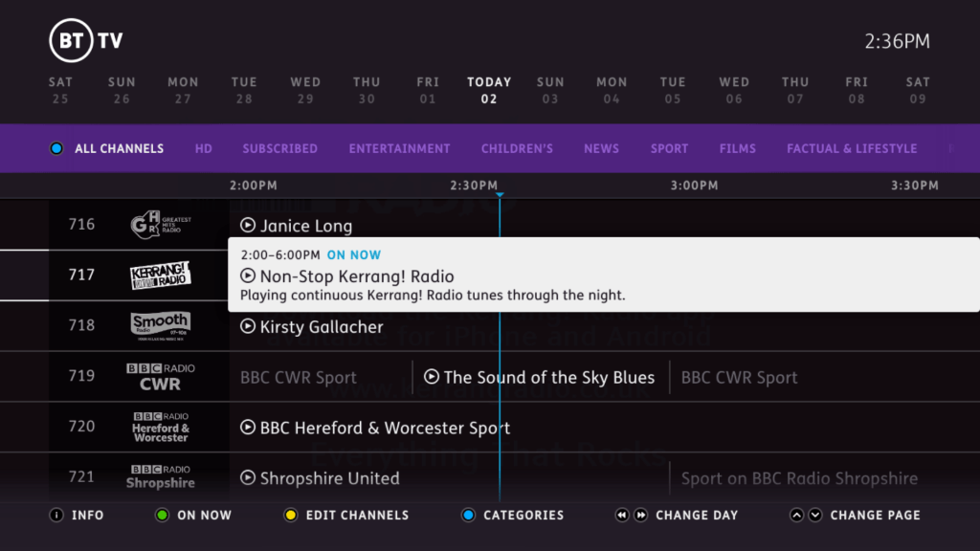Click the Greatest Hits Radio logo
980x551 pixels.
click(161, 225)
